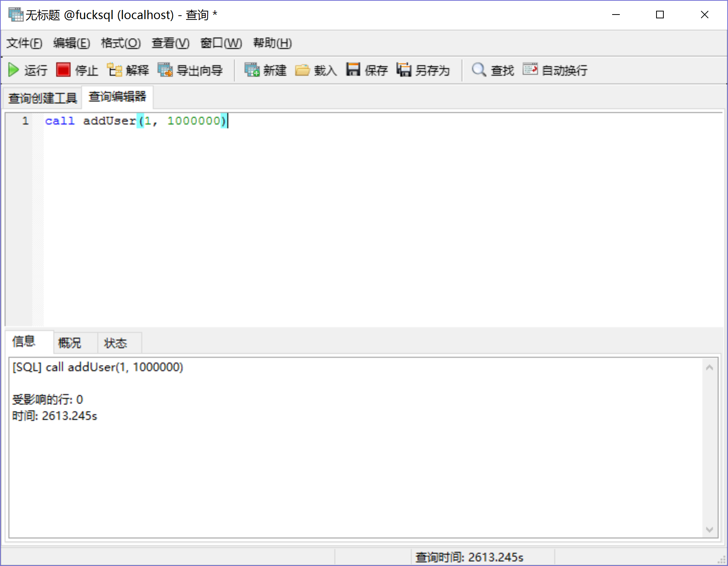Click message panel scrollbar down arrow
Viewport: 728px width, 566px height.
pos(710,530)
